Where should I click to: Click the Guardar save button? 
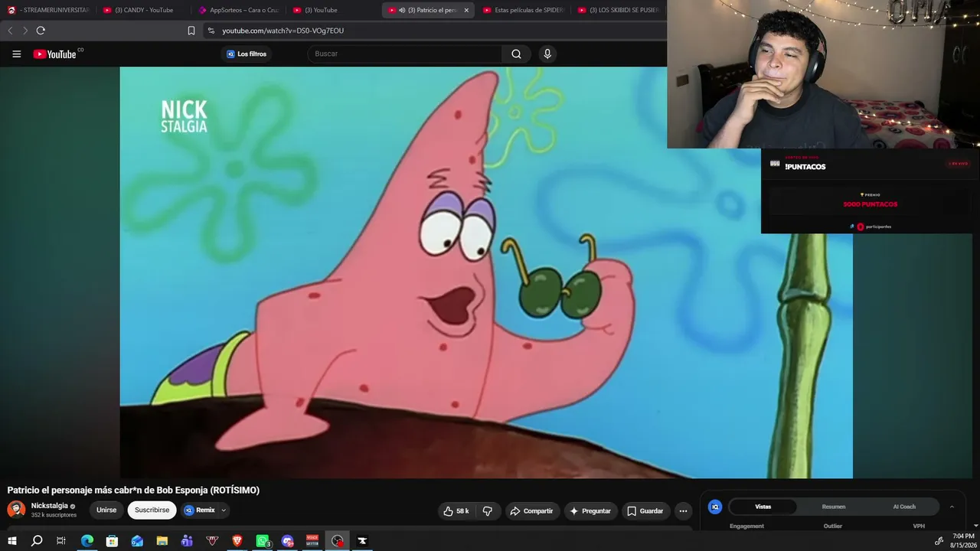(645, 511)
